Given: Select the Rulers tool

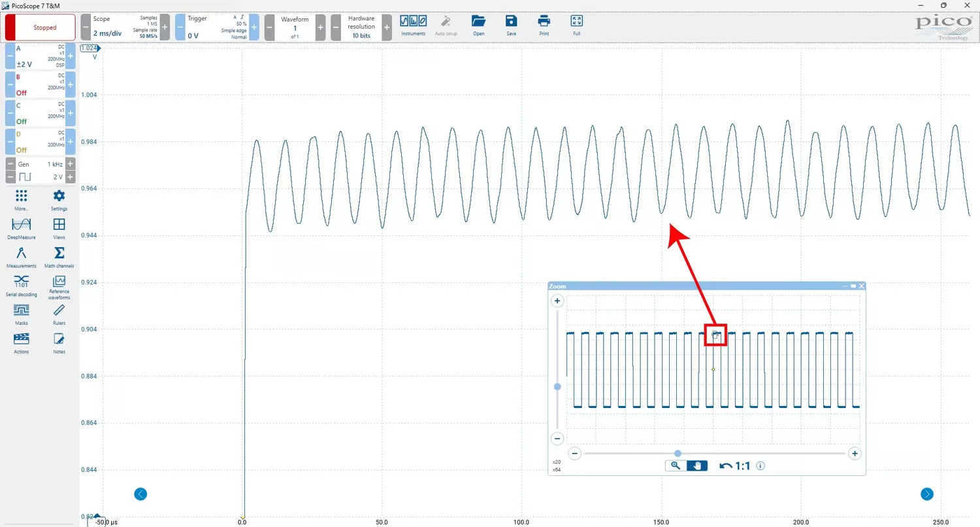Looking at the screenshot, I should [59, 313].
